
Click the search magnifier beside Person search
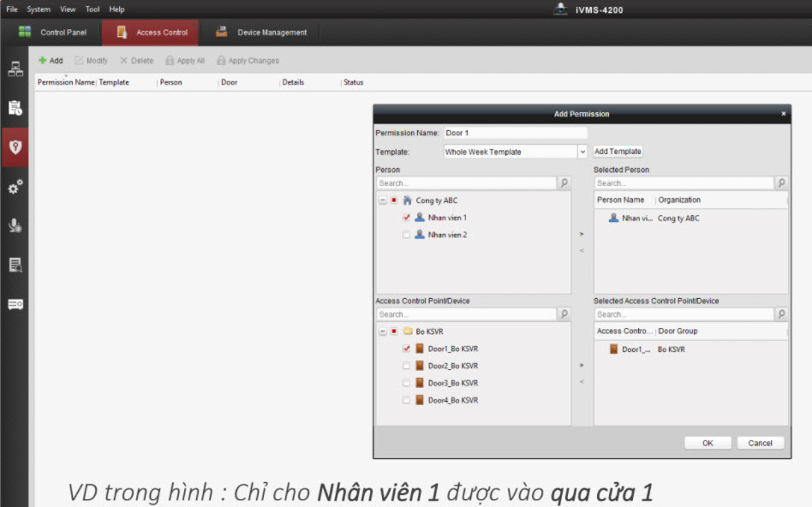pyautogui.click(x=564, y=183)
